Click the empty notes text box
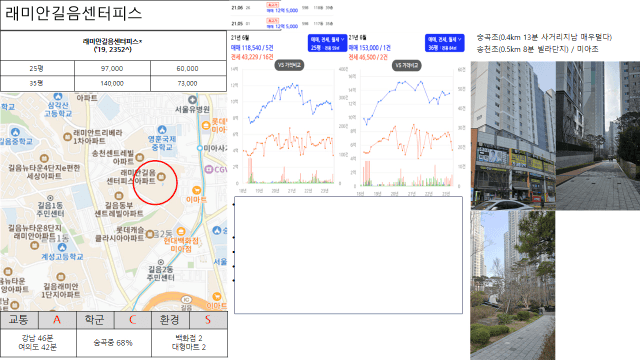640x360 pixels. pyautogui.click(x=349, y=255)
